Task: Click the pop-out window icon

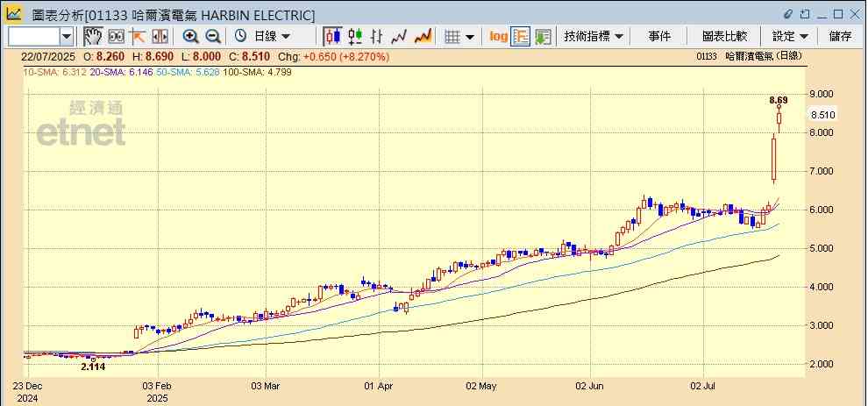Action: coord(805,14)
